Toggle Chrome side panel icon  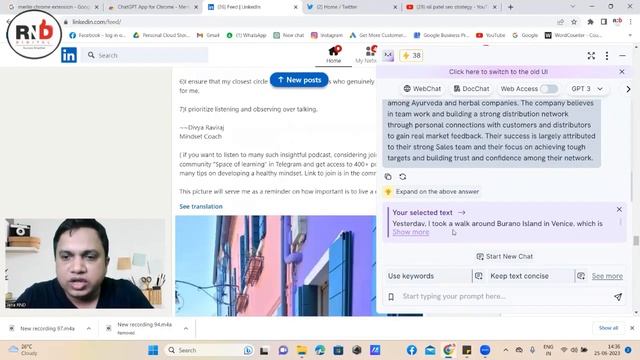604,22
